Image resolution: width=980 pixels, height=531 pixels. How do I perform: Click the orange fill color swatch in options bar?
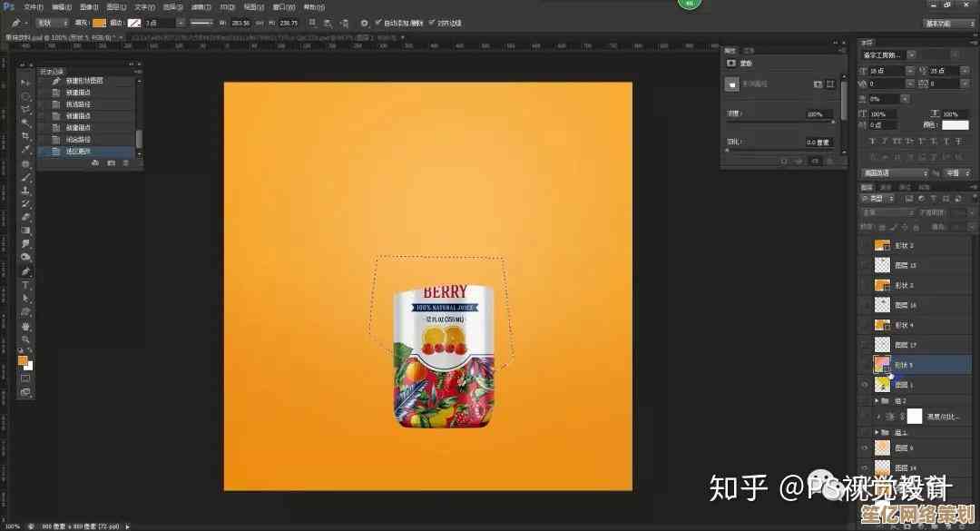[99, 22]
